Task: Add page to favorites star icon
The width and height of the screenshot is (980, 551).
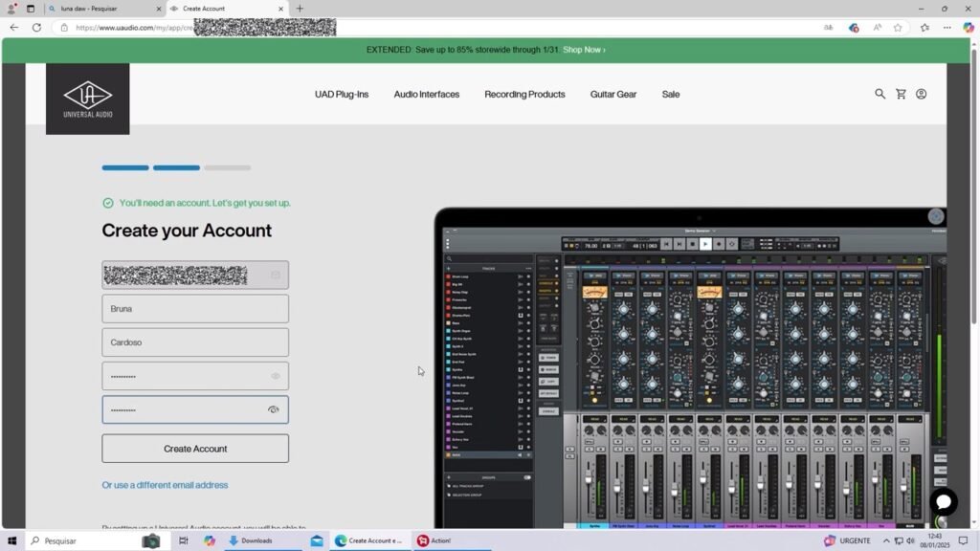Action: [x=898, y=28]
